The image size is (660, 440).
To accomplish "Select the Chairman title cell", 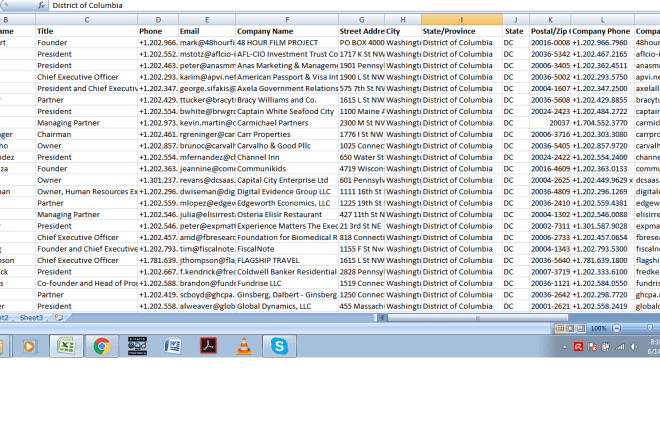I will 87,134.
